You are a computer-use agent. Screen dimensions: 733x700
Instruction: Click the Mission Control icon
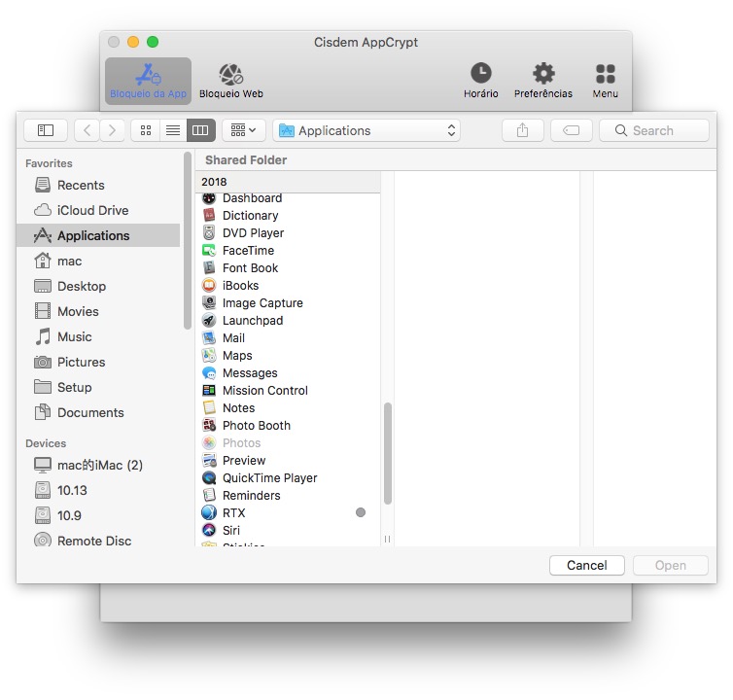[x=209, y=391]
